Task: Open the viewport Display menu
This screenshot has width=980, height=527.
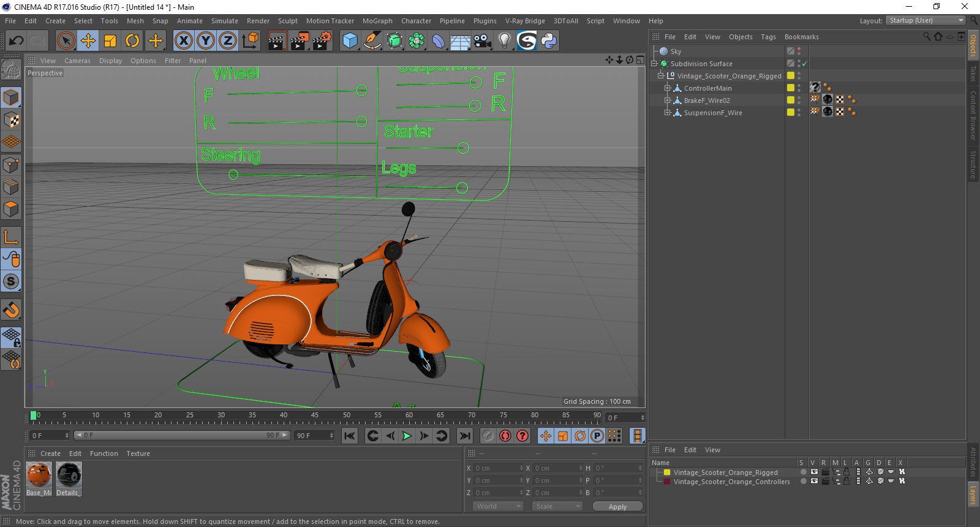Action: [x=111, y=61]
